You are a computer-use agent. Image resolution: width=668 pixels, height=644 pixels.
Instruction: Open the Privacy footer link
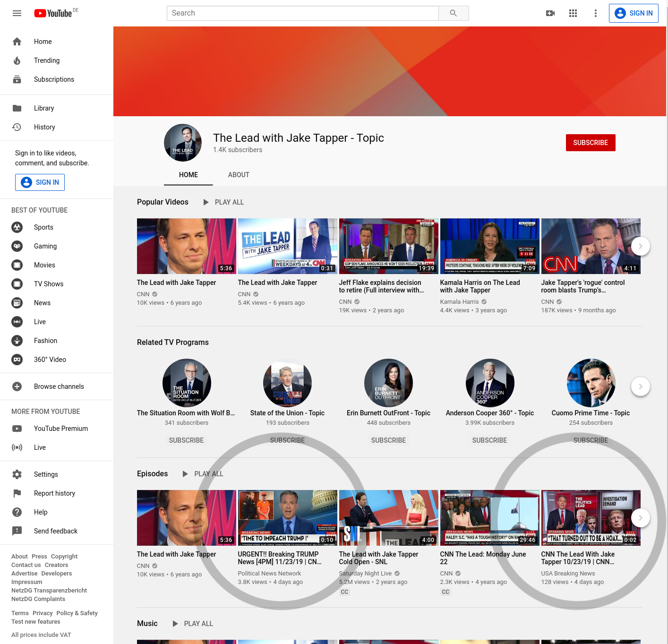coord(43,613)
